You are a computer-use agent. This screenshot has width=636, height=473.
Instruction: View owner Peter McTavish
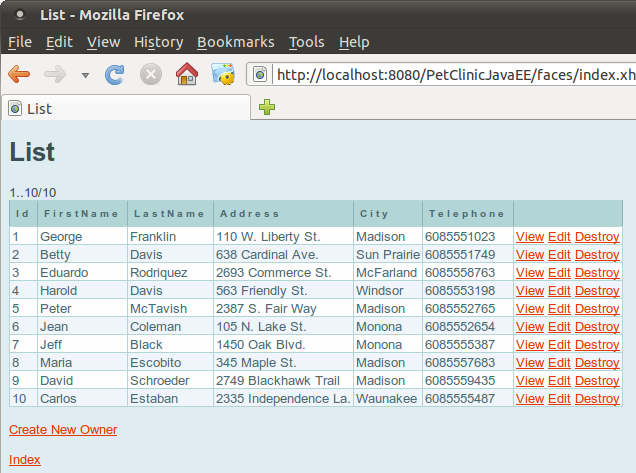tap(530, 309)
